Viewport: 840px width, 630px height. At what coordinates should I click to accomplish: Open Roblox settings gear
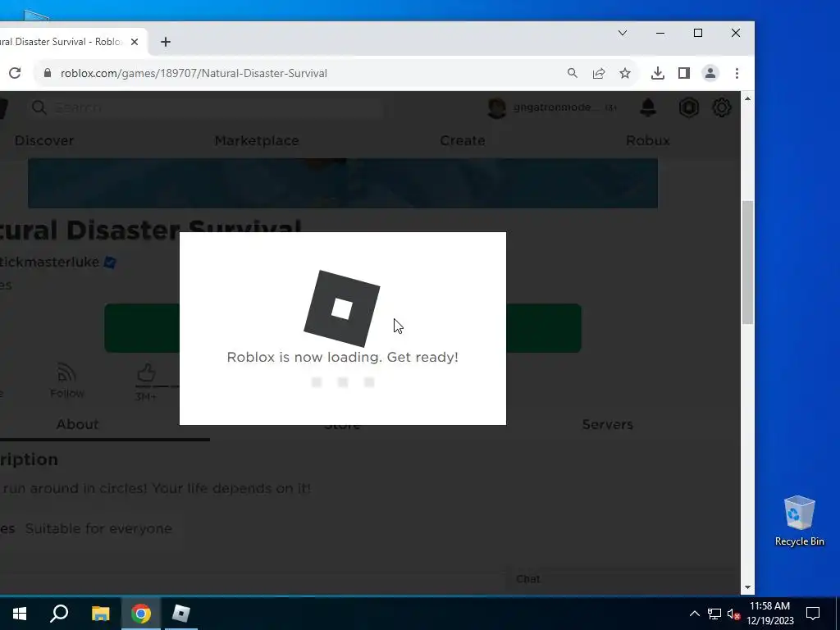722,107
